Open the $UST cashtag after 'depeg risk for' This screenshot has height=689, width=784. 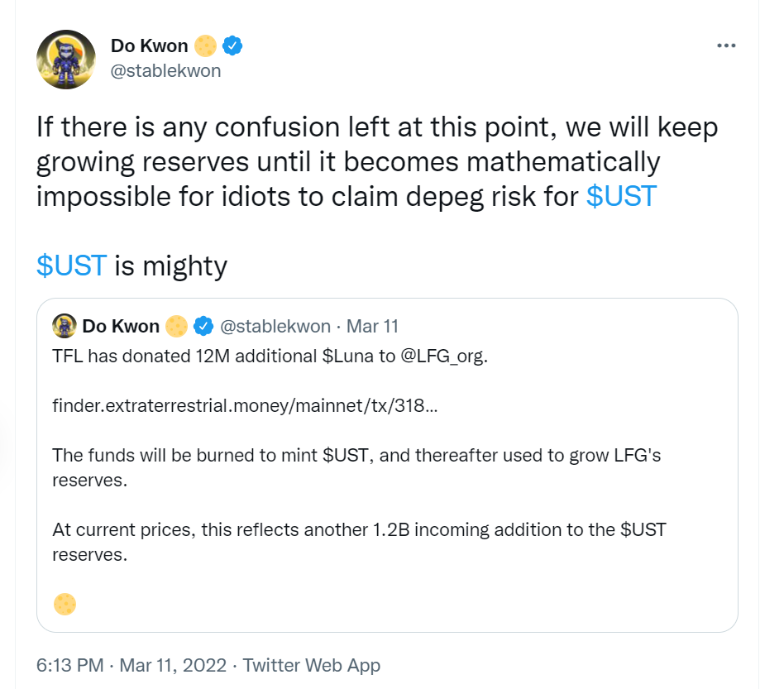622,196
